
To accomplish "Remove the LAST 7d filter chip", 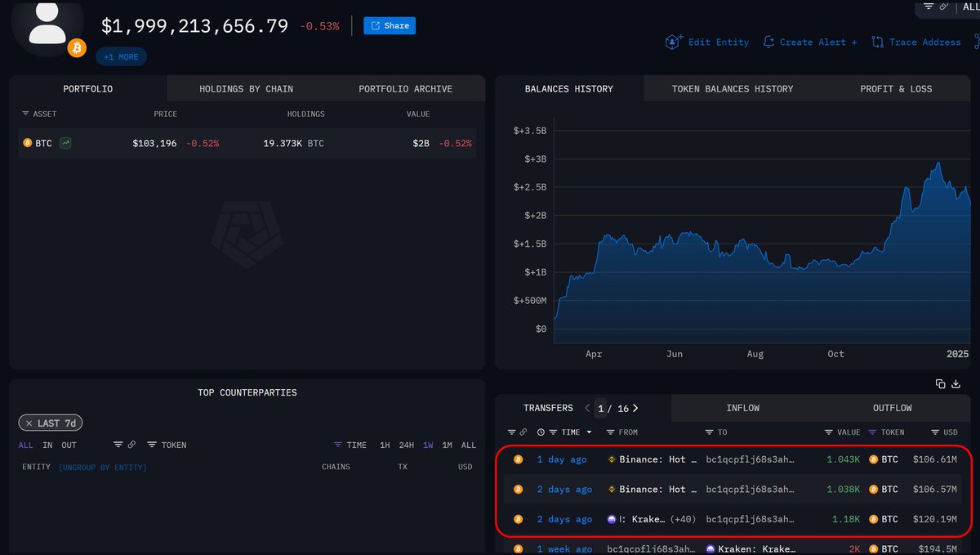I will tap(29, 423).
